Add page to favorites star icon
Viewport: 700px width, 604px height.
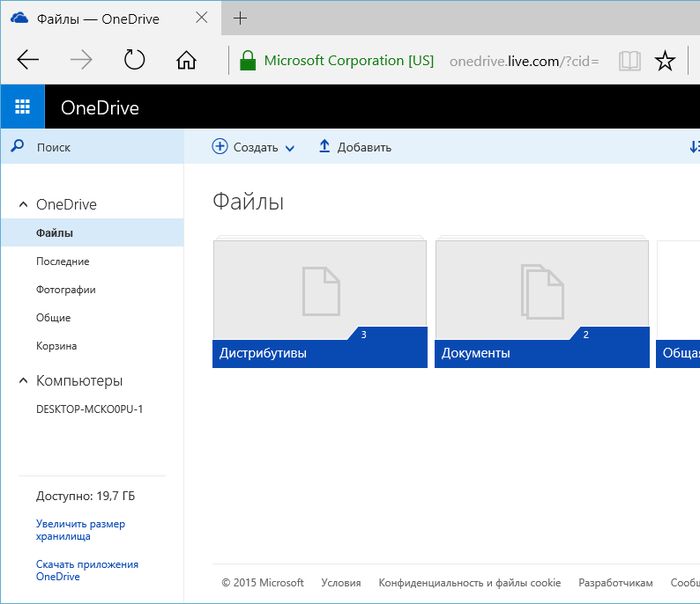point(665,61)
